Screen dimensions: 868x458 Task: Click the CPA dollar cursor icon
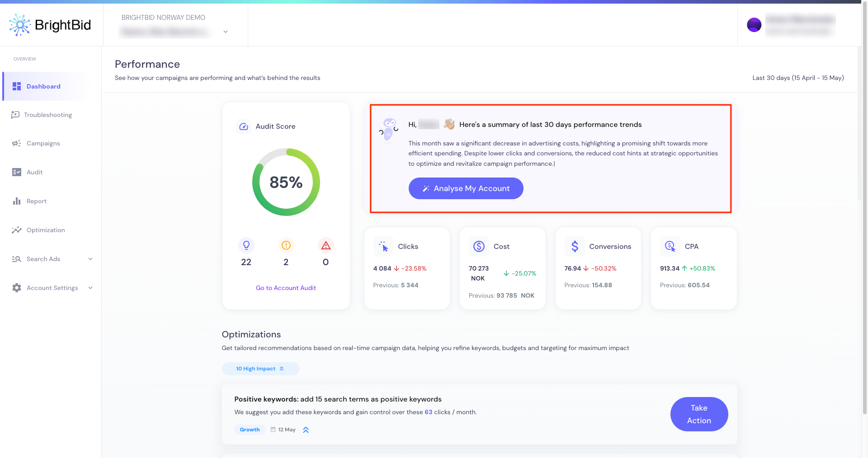point(670,247)
